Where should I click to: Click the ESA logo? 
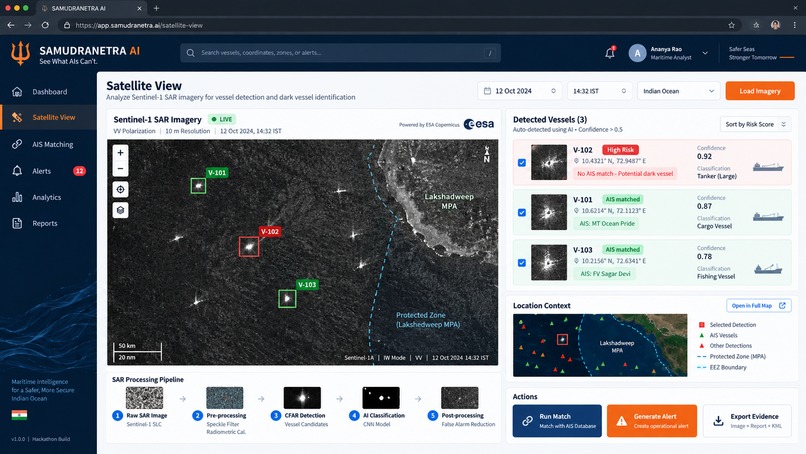pos(479,124)
